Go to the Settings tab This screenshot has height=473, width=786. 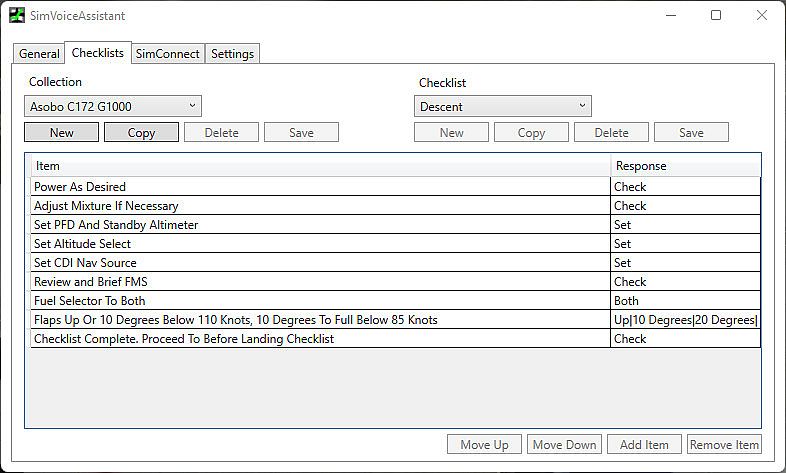(x=232, y=54)
